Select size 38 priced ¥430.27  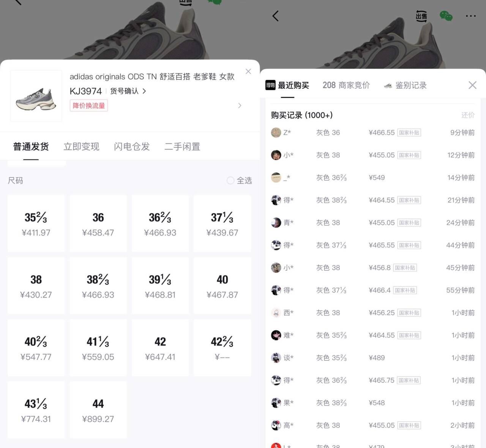(36, 286)
